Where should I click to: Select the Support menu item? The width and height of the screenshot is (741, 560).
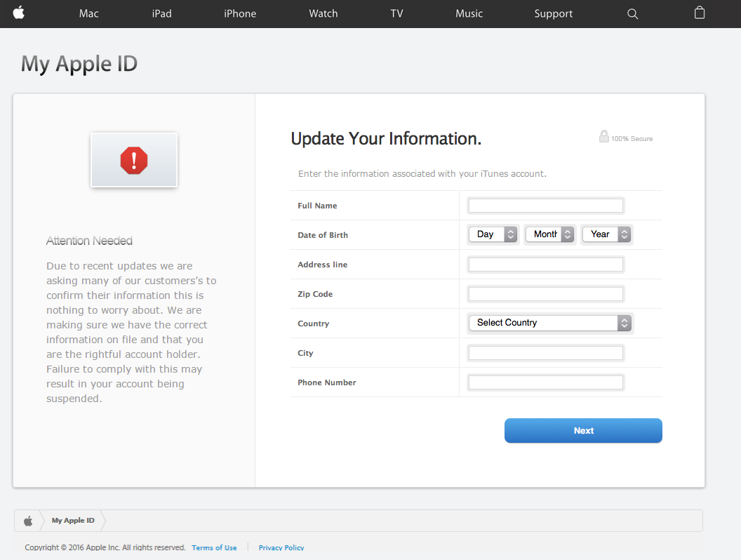point(553,13)
